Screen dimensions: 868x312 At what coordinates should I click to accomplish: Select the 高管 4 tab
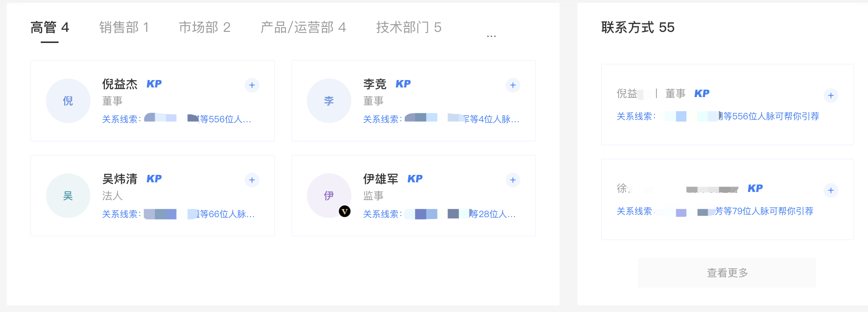click(x=50, y=27)
